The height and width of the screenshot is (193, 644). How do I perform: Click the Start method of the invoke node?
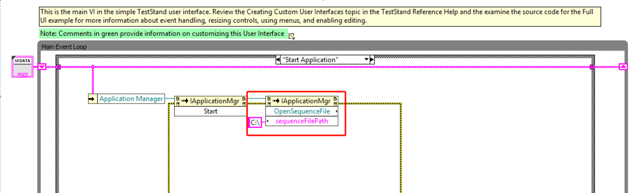[x=211, y=111]
